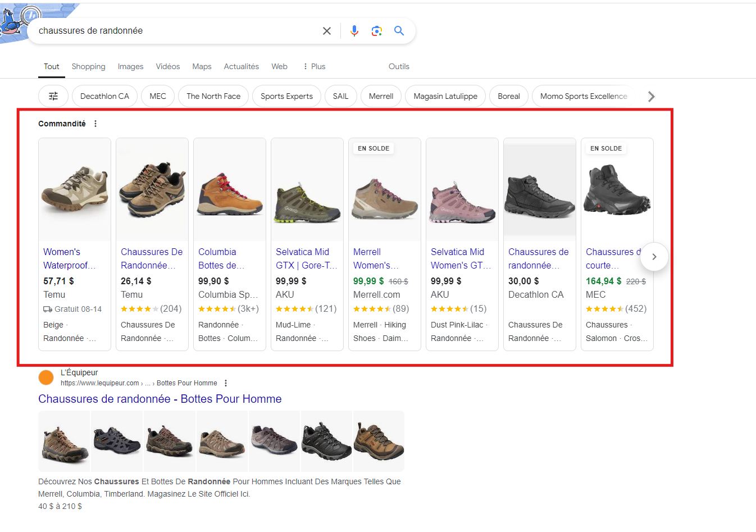
Task: Clear the search box text
Action: tap(327, 31)
